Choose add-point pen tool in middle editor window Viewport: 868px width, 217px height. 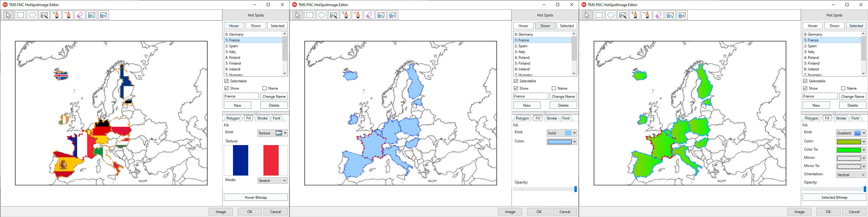pos(345,15)
